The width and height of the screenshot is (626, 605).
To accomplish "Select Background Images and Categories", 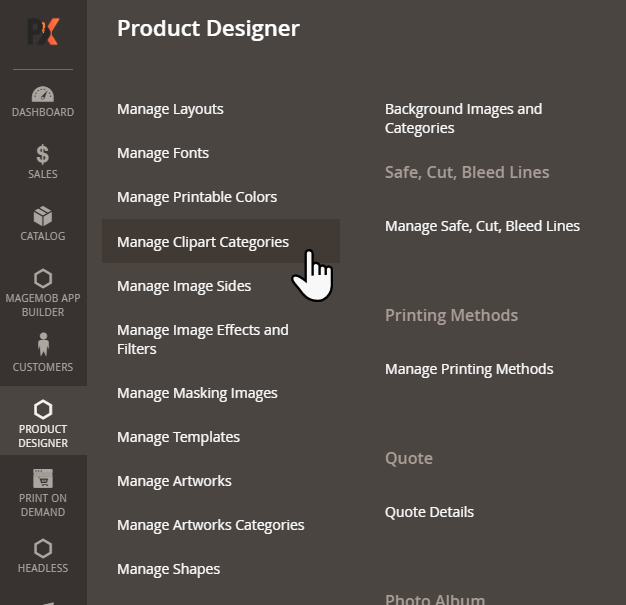I will pyautogui.click(x=463, y=118).
